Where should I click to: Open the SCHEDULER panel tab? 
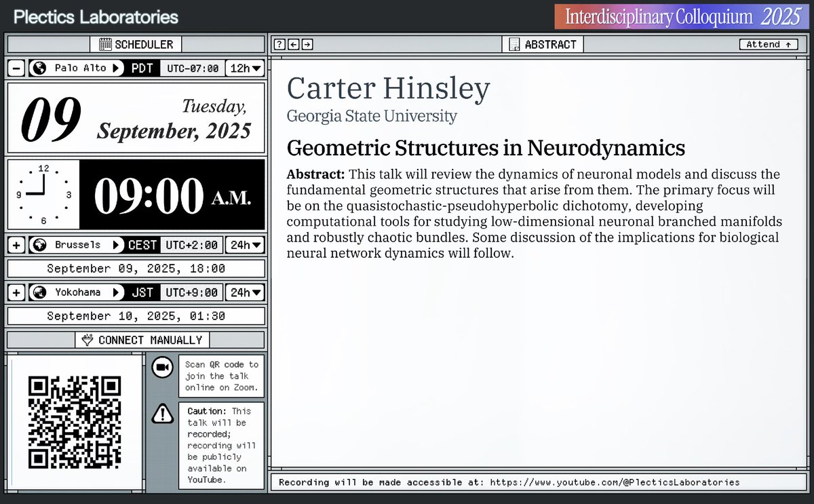[x=136, y=45]
